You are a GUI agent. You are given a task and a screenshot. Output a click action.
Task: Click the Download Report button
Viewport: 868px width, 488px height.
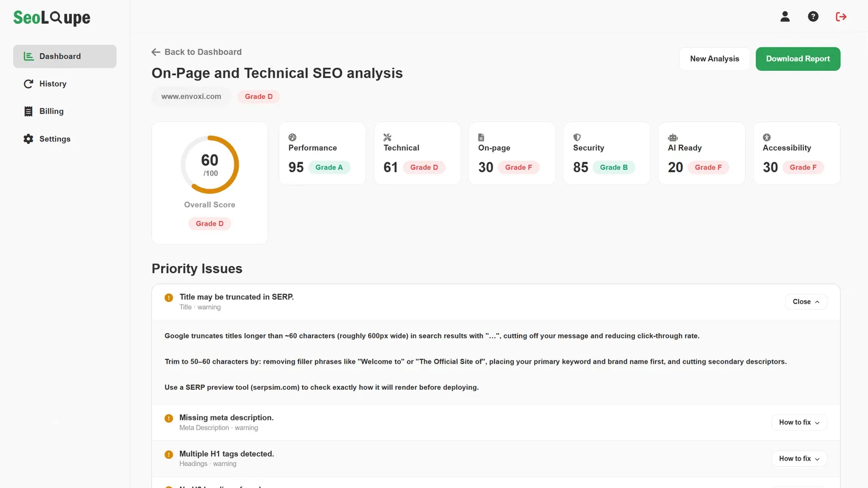798,59
